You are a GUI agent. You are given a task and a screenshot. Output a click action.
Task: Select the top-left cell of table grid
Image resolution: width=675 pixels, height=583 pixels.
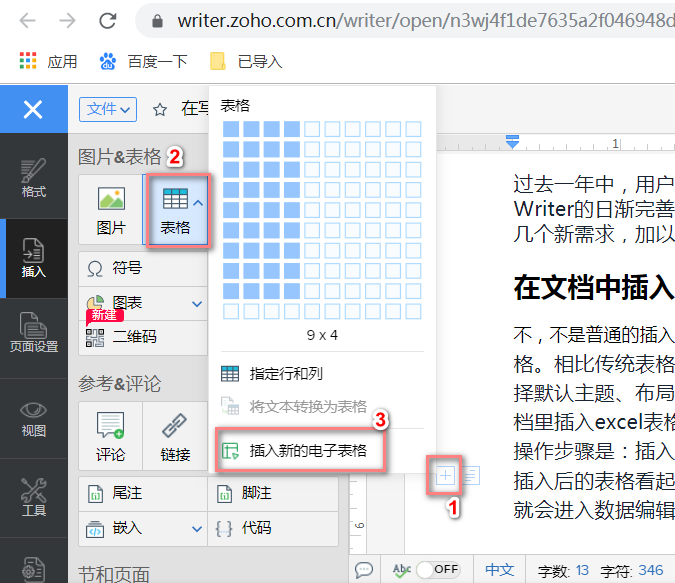[x=231, y=129]
